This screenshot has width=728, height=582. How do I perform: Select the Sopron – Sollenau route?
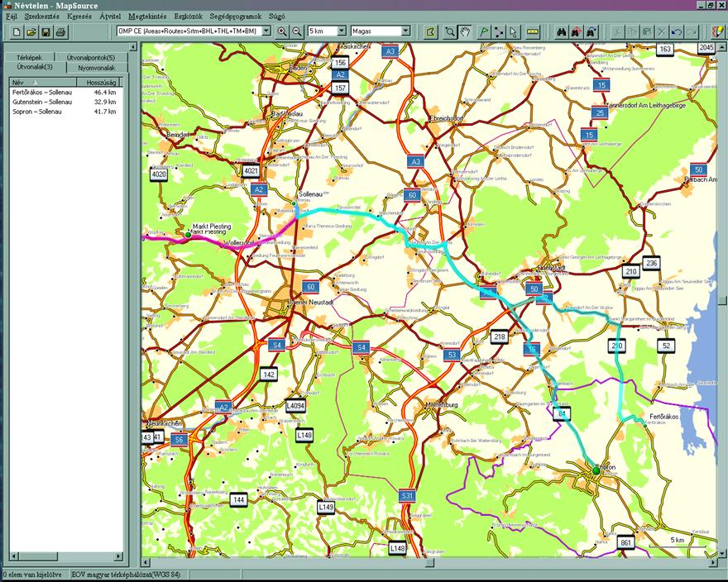tap(36, 112)
